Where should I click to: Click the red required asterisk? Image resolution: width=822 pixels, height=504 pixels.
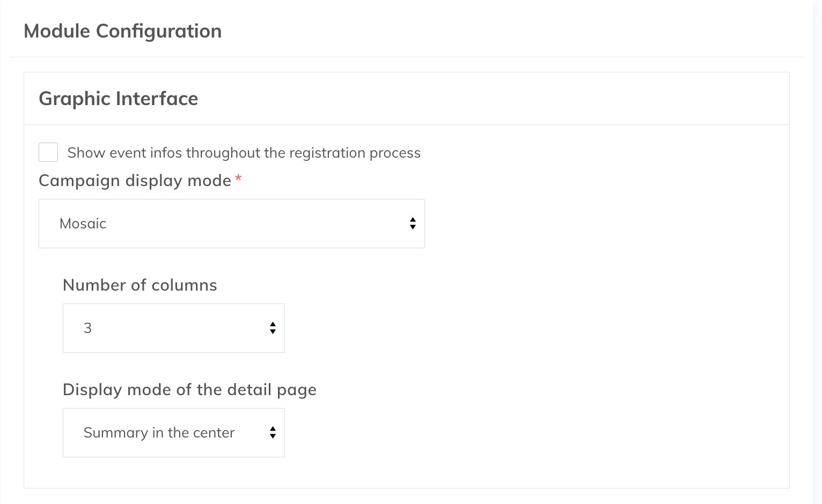coord(238,178)
